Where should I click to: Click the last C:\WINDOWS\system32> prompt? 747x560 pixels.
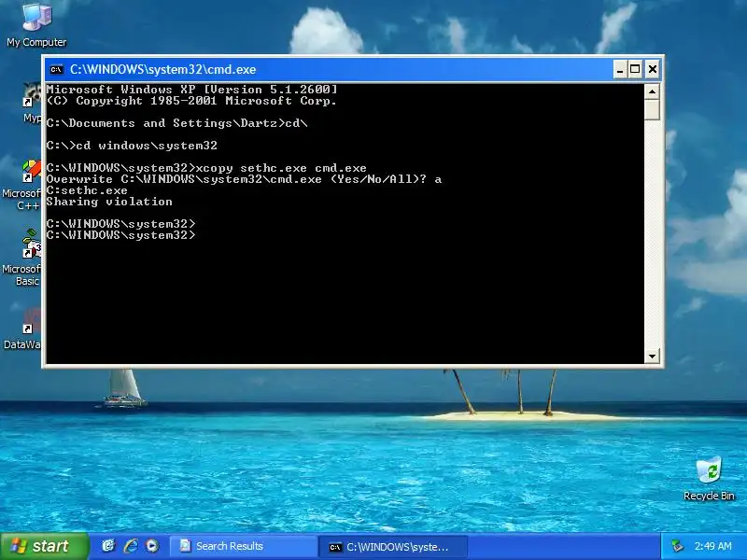121,235
